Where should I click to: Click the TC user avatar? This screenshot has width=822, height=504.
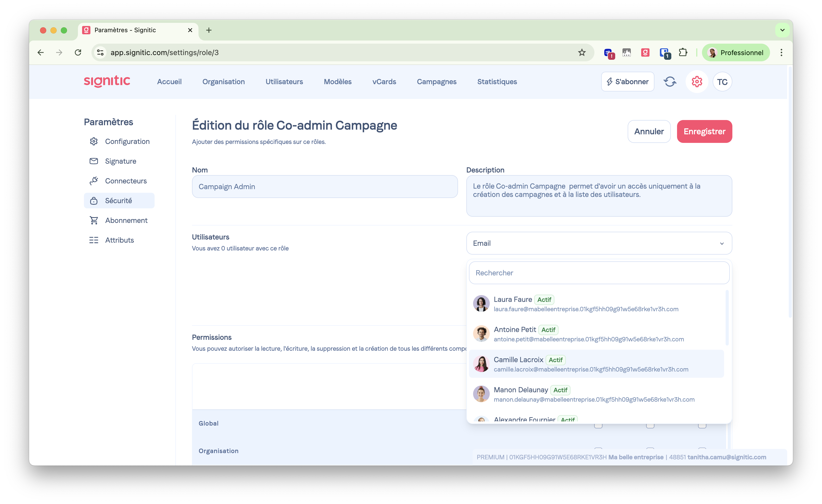coord(722,82)
